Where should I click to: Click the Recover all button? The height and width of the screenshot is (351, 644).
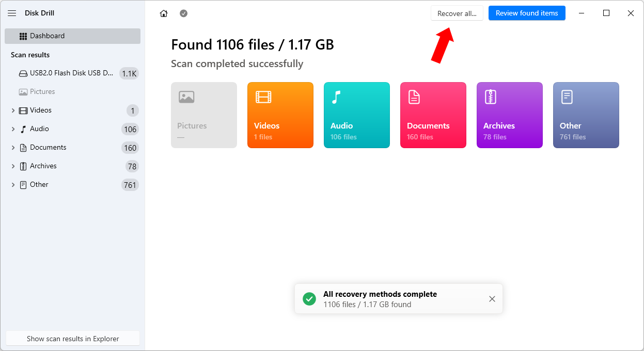pyautogui.click(x=457, y=13)
